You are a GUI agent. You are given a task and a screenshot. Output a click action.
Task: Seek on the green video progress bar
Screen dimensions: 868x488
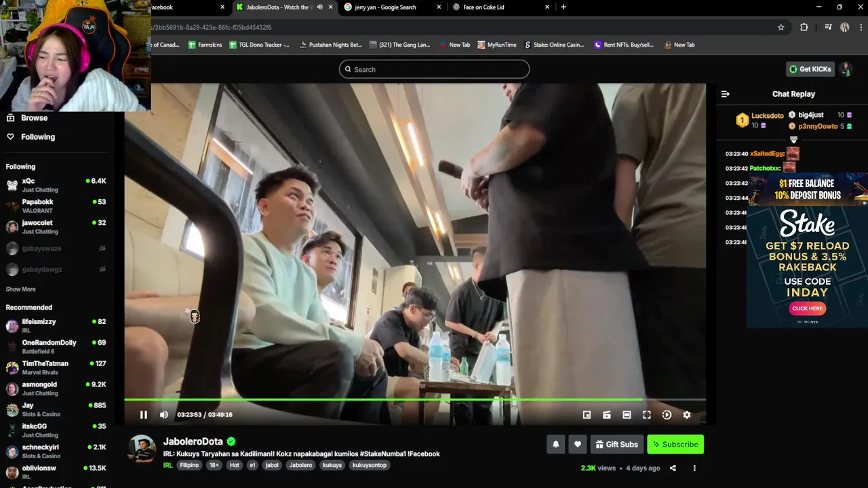click(x=415, y=399)
